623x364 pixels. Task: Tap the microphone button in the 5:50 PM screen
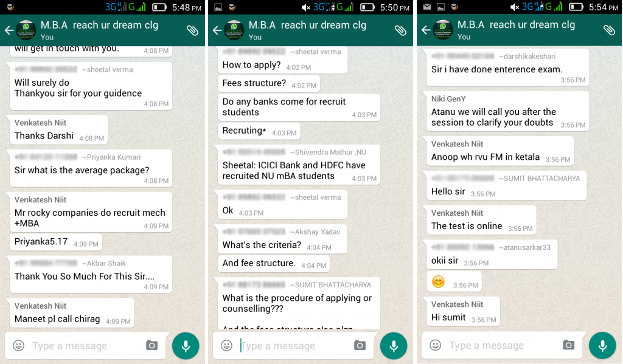pos(394,345)
